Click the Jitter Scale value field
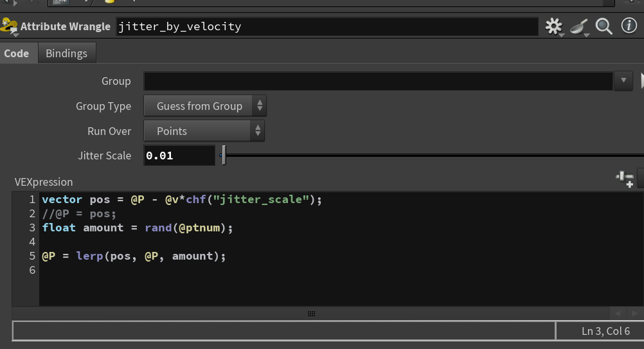644x349 pixels. [x=179, y=156]
